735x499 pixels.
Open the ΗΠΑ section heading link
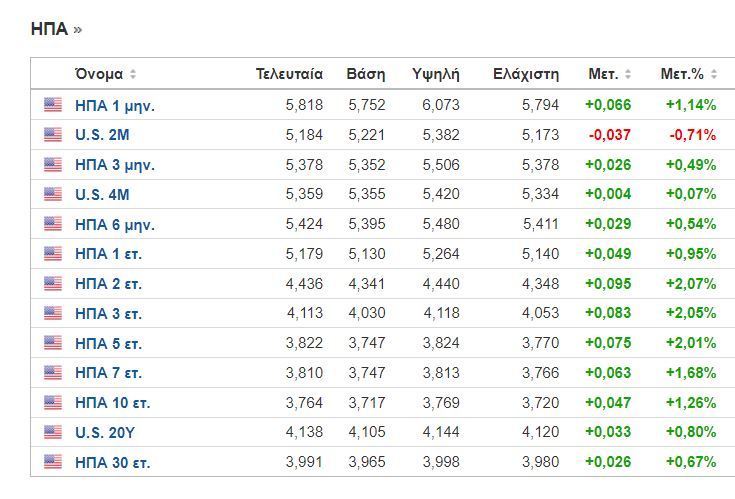pyautogui.click(x=50, y=29)
